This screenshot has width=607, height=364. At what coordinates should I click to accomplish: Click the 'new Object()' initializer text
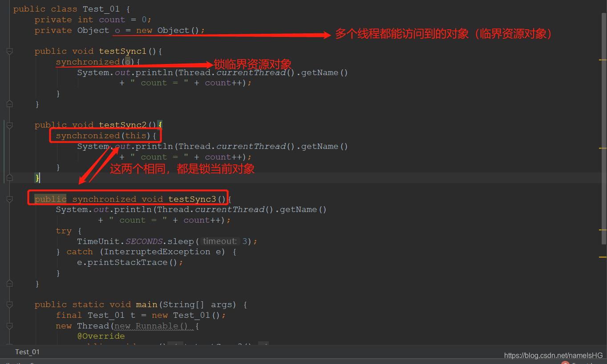168,31
